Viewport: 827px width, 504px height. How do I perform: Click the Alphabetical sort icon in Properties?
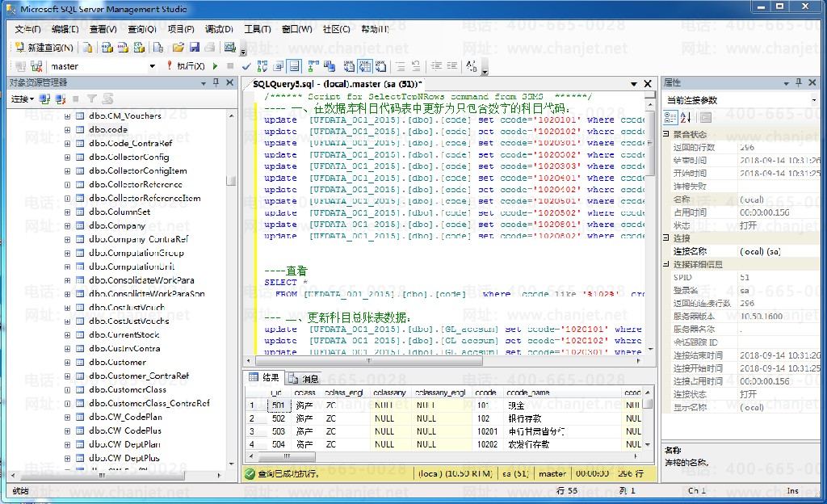pos(686,118)
